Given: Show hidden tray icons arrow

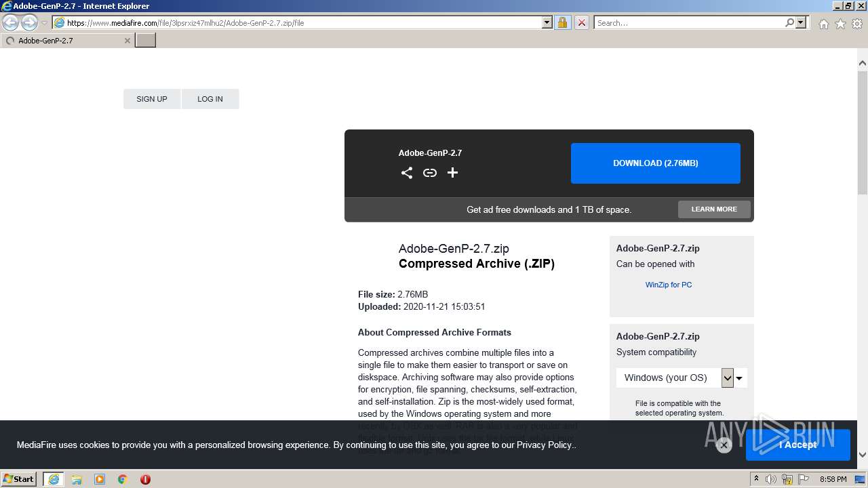Looking at the screenshot, I should [x=756, y=479].
